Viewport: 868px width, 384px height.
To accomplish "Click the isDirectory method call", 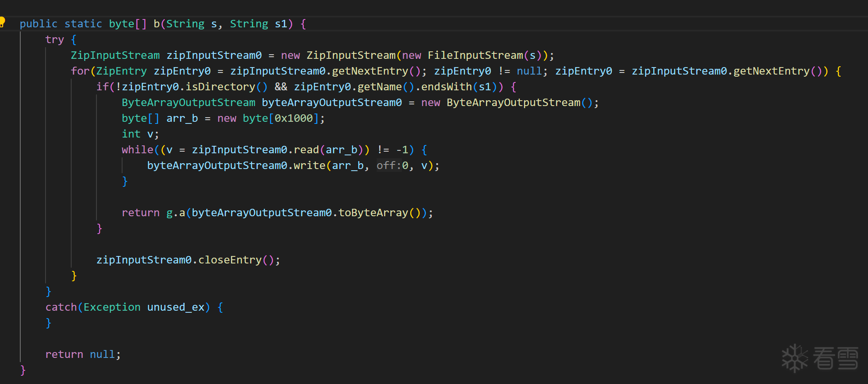I will click(220, 87).
